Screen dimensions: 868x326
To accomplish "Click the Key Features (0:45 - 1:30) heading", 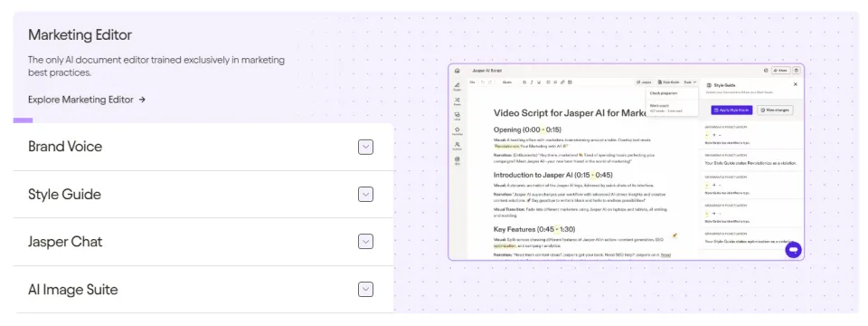I will point(533,229).
